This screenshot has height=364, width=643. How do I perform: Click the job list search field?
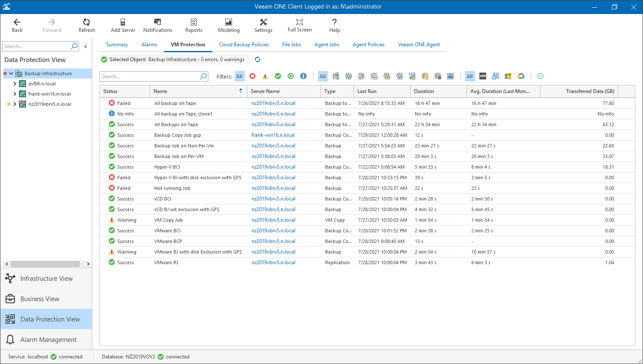coord(150,76)
